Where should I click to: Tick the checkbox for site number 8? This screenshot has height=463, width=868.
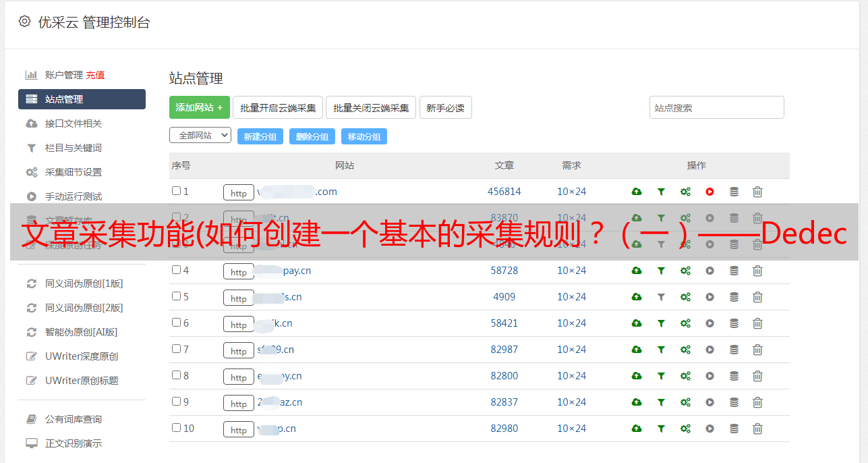(176, 375)
